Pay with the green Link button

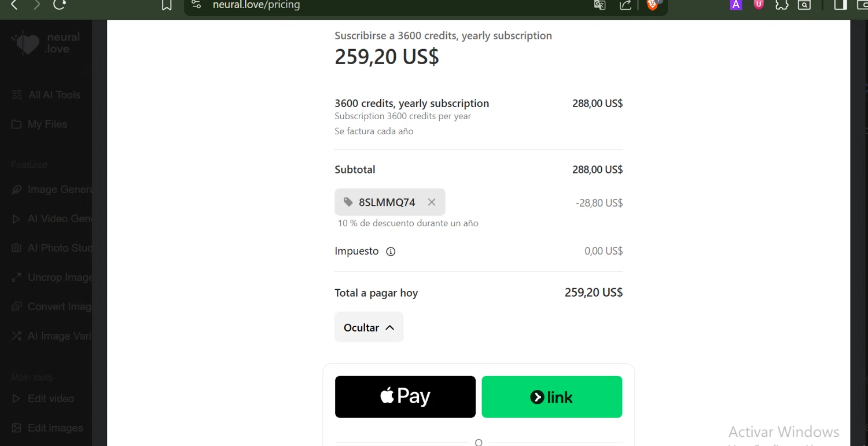coord(552,397)
